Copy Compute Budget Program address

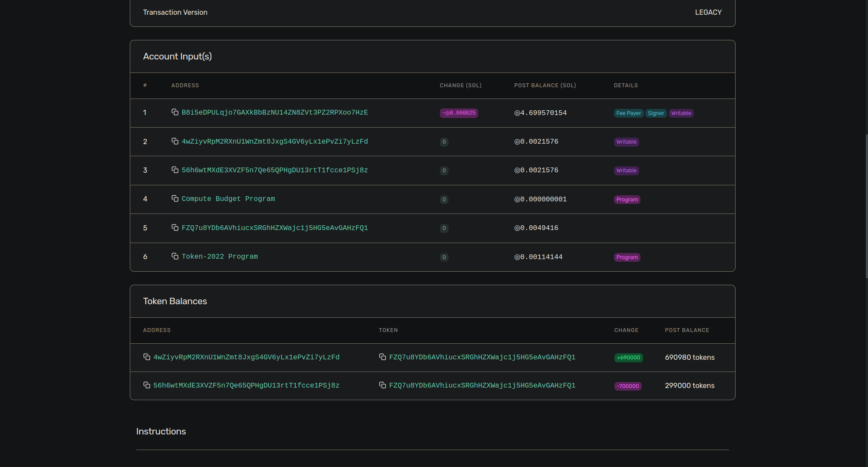[175, 199]
